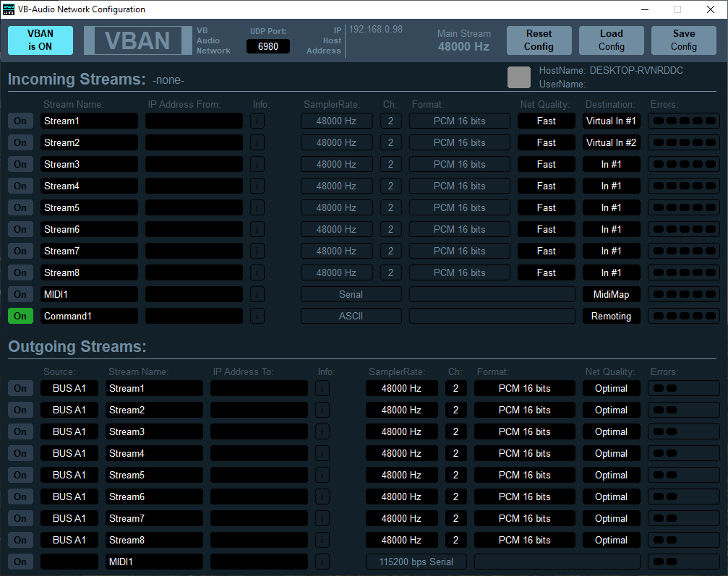Change Net Quality Fast for incoming Stream1
728x576 pixels.
point(546,121)
